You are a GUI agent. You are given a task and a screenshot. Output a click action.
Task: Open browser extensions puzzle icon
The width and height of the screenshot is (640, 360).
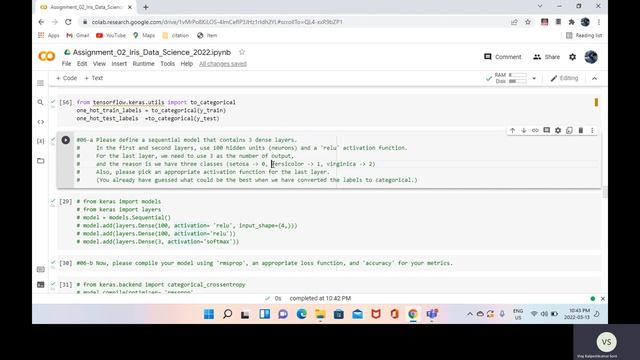pyautogui.click(x=571, y=22)
